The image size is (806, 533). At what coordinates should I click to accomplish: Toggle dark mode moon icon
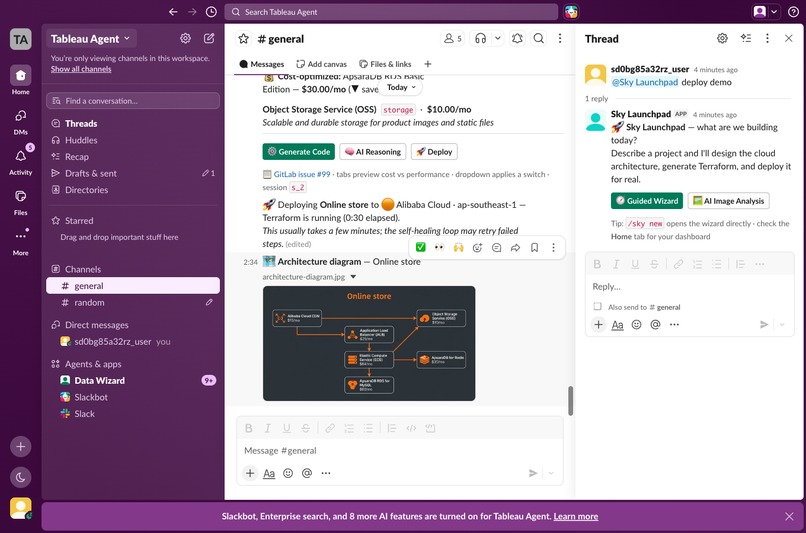pos(21,477)
